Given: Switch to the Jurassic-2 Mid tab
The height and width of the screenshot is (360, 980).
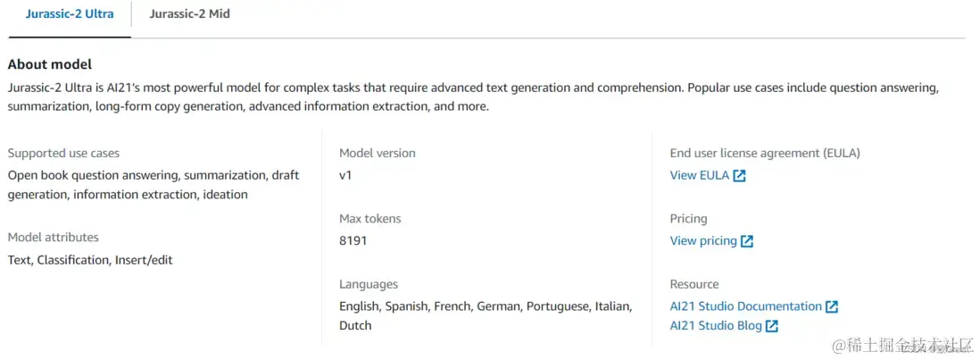Looking at the screenshot, I should [x=189, y=14].
